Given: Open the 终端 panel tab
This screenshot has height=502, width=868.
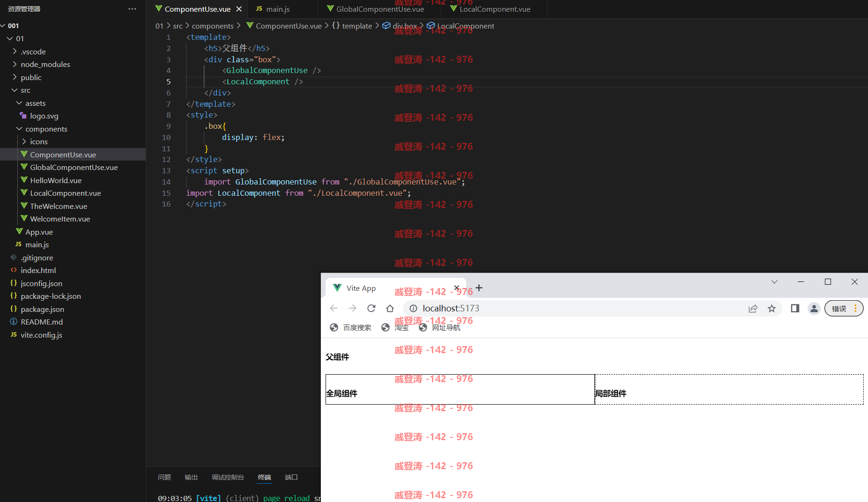Looking at the screenshot, I should pyautogui.click(x=264, y=477).
